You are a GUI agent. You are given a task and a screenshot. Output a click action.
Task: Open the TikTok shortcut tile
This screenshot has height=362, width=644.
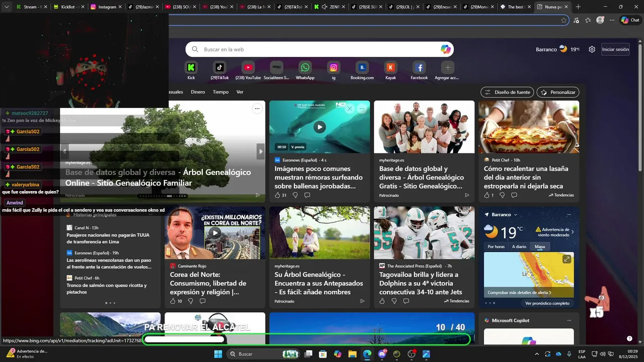click(x=219, y=67)
